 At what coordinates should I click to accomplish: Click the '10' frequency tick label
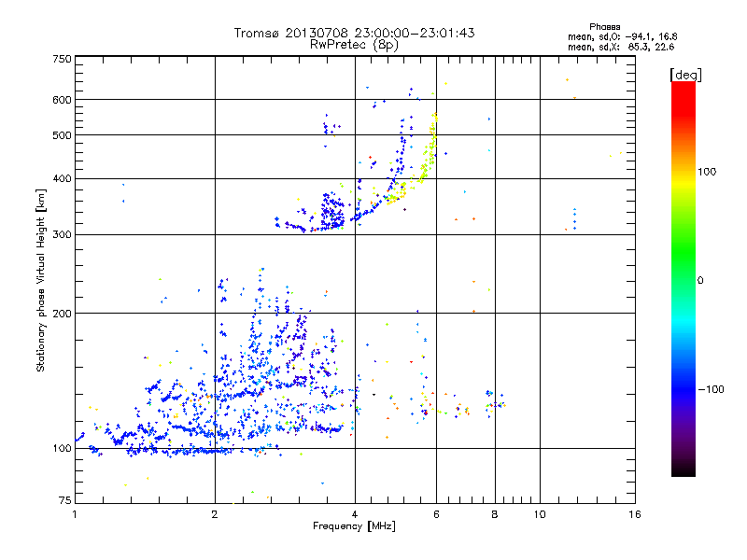[540, 514]
